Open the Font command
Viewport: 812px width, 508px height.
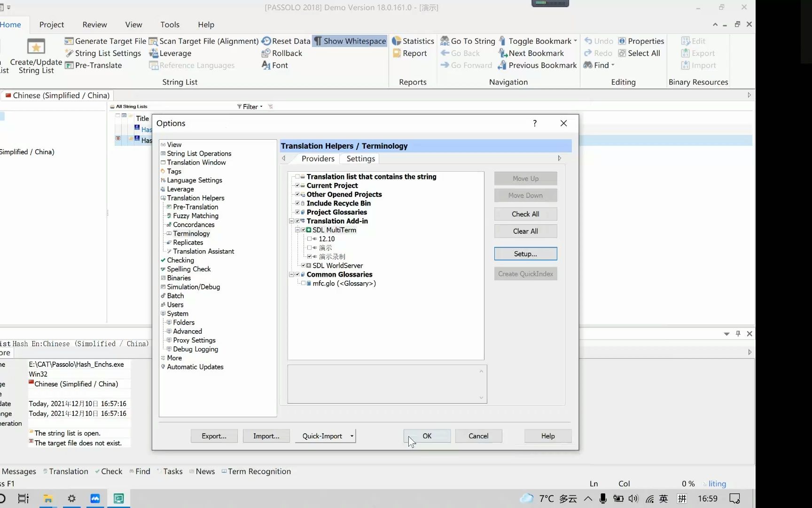275,65
